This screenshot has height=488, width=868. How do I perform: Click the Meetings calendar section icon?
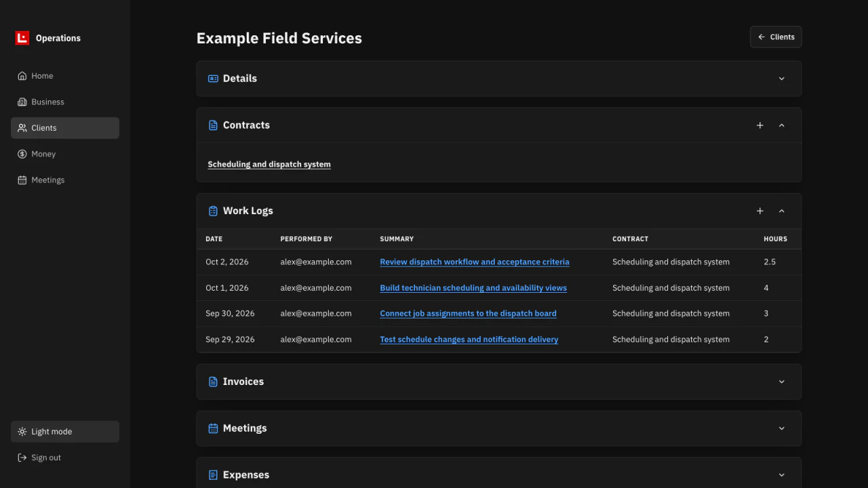pyautogui.click(x=213, y=428)
